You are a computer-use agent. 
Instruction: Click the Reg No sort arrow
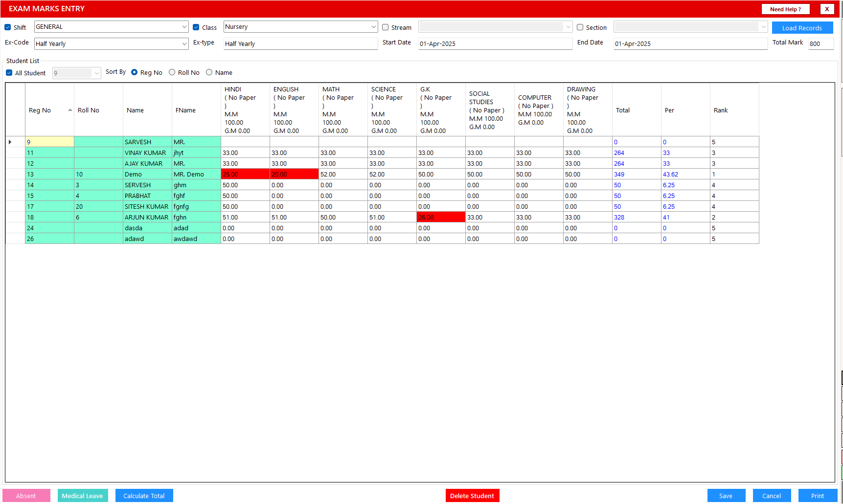tap(70, 110)
